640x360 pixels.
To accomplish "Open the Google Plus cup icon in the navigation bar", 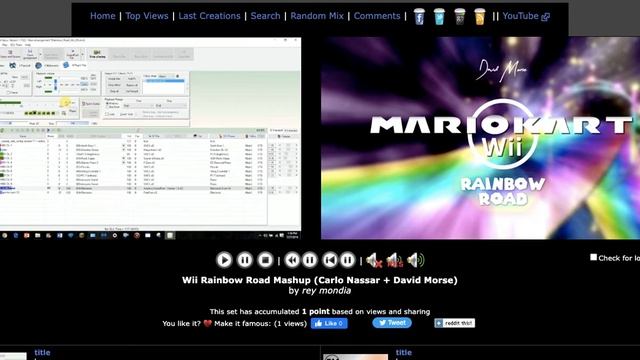I will pos(460,17).
